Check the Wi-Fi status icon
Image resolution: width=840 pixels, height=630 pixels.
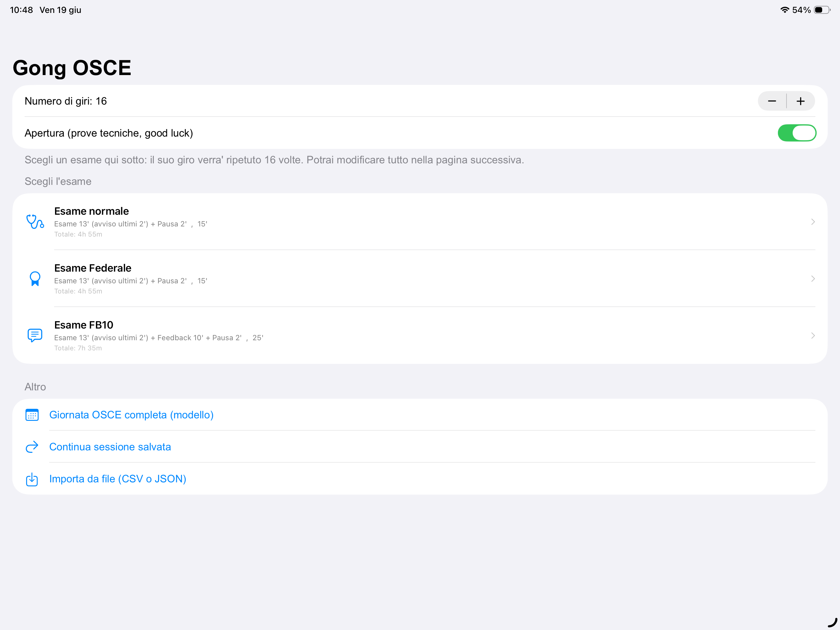[785, 10]
